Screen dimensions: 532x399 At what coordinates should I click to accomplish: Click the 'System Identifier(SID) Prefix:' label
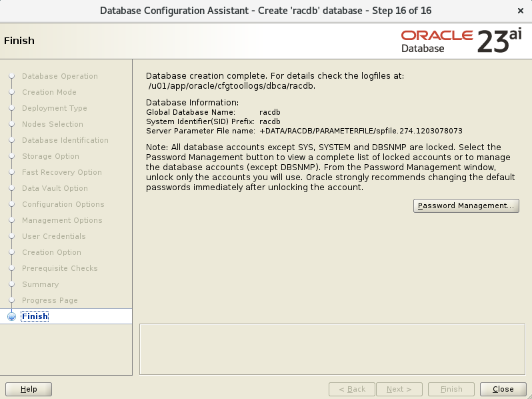pos(200,121)
